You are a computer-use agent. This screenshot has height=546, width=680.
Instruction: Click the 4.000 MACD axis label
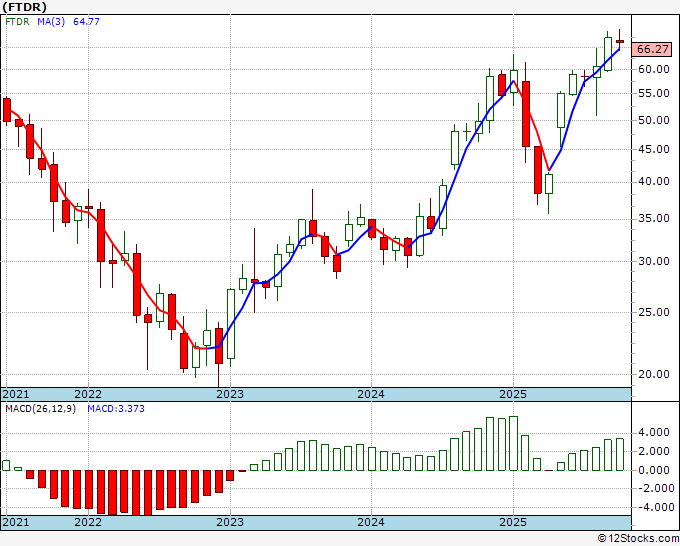coord(654,433)
